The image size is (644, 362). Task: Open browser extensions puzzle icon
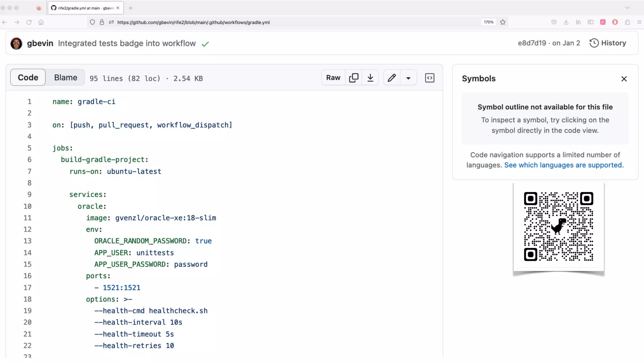pyautogui.click(x=627, y=22)
